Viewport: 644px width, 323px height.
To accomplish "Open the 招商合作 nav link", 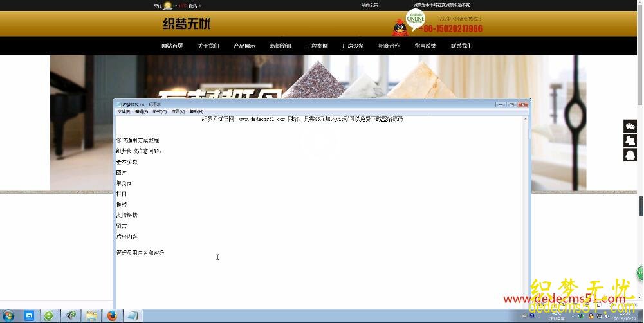I will 389,46.
